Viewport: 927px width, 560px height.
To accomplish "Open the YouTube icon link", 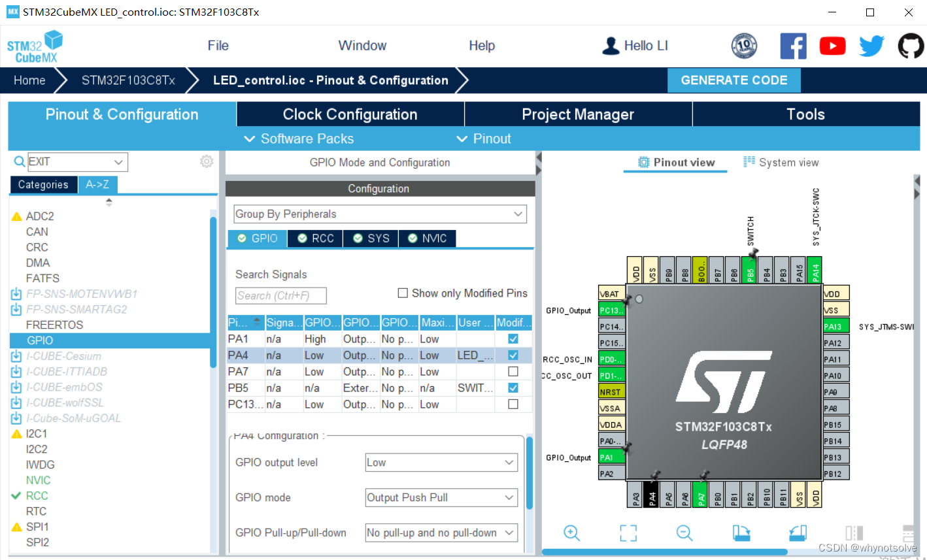I will pyautogui.click(x=832, y=46).
